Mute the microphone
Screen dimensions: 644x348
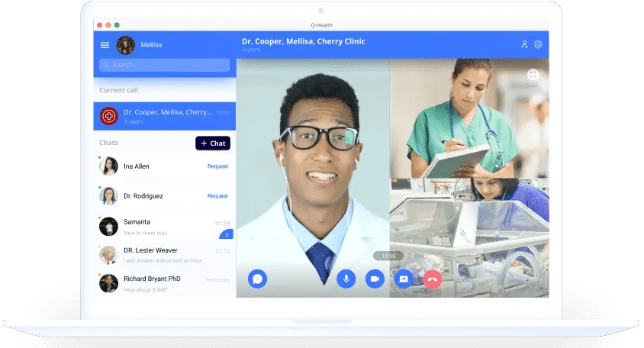tap(346, 279)
